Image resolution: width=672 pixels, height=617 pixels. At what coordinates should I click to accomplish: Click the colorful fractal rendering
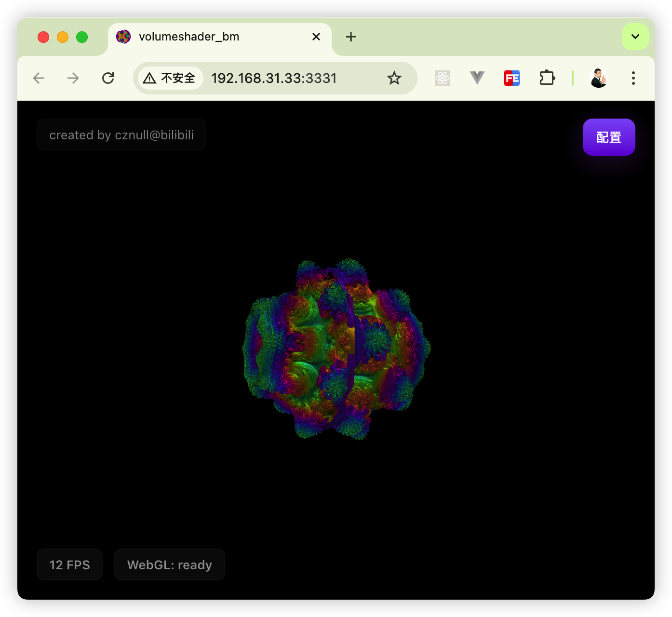click(x=336, y=349)
